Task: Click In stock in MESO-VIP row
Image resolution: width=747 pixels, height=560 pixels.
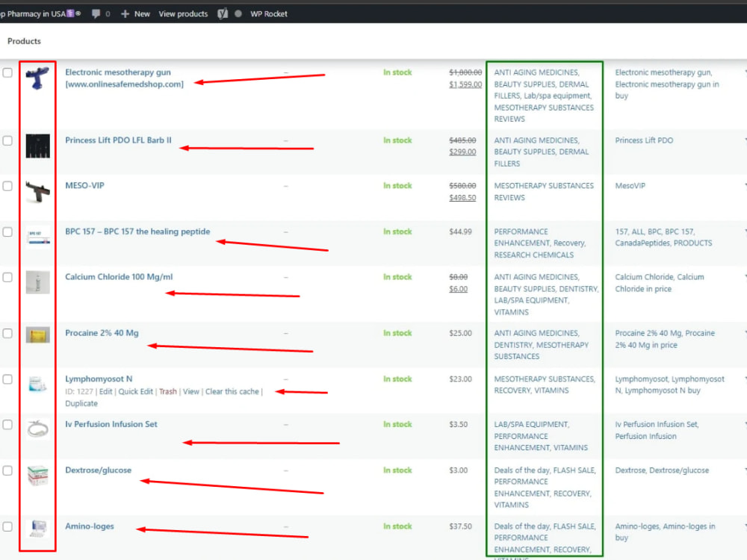Action: pyautogui.click(x=397, y=186)
